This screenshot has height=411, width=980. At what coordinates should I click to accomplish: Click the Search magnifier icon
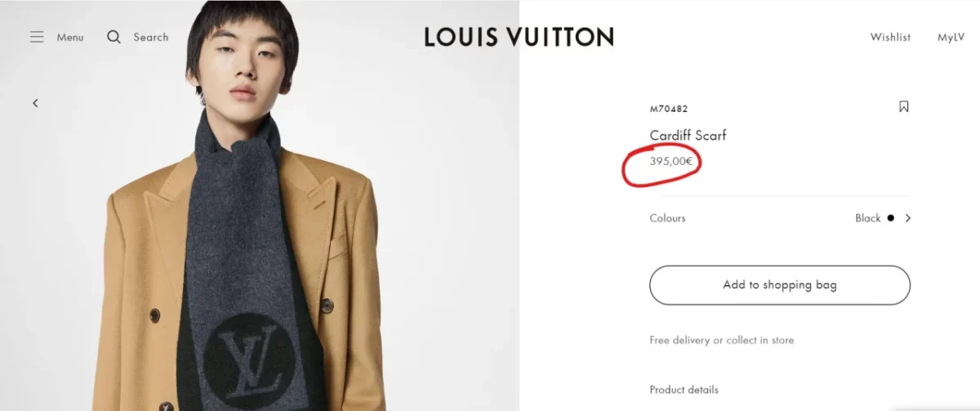(x=114, y=38)
